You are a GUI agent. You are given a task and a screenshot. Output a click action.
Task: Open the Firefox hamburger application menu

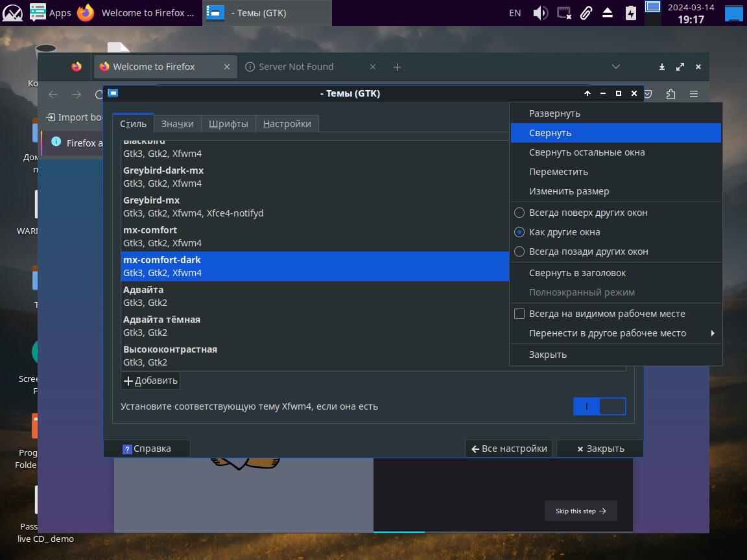click(x=694, y=94)
